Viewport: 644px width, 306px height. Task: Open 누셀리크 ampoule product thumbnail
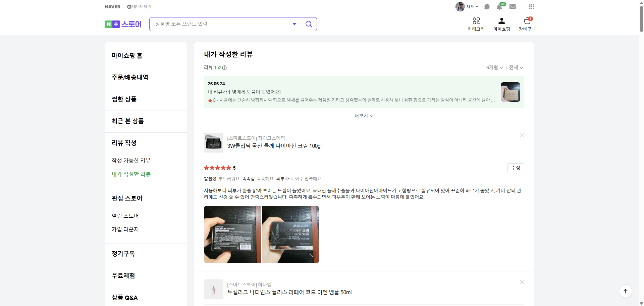pyautogui.click(x=214, y=289)
